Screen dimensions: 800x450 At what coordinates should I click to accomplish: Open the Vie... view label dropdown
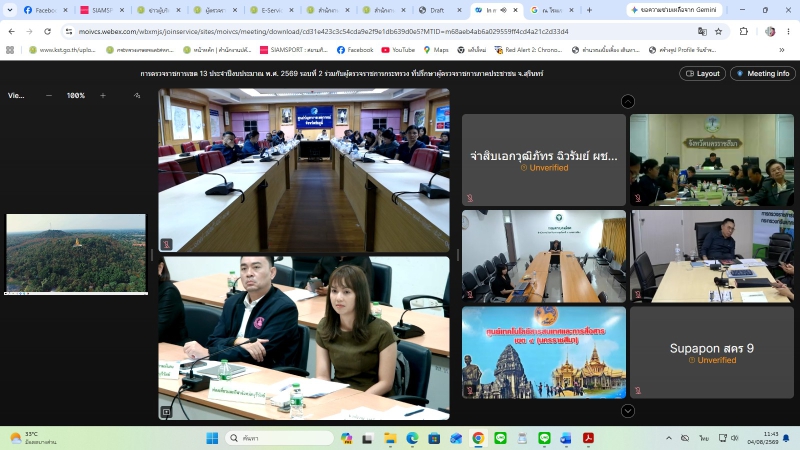[x=16, y=95]
